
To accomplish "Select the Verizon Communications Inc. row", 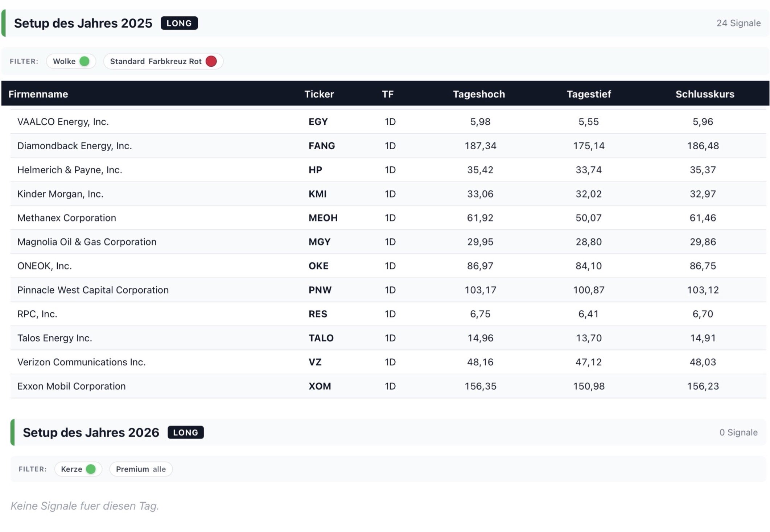I will pyautogui.click(x=81, y=362).
